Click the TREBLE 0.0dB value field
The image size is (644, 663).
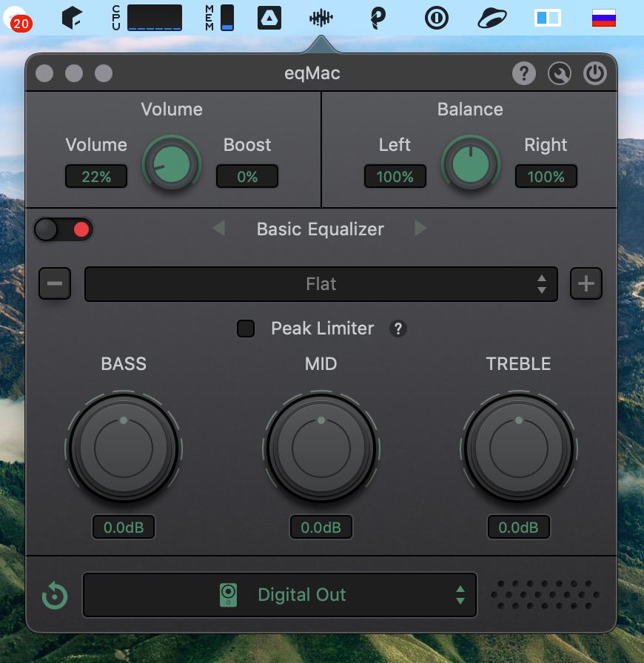518,527
